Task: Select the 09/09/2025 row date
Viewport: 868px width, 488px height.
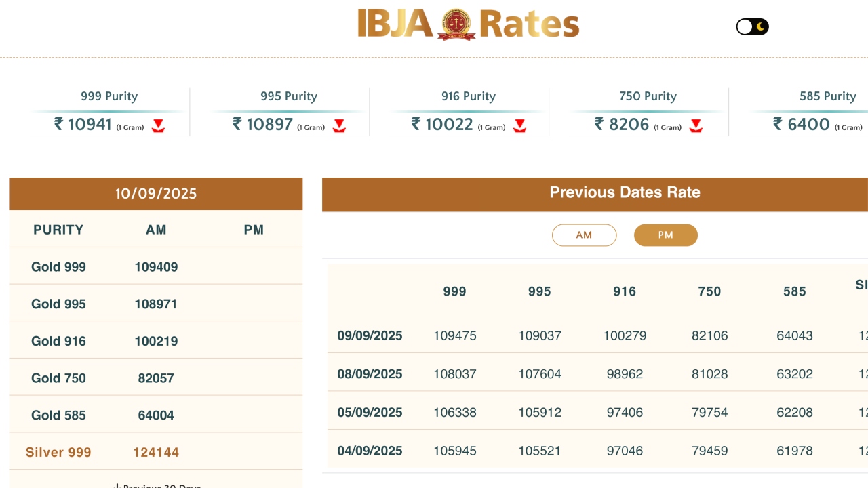Action: 370,335
